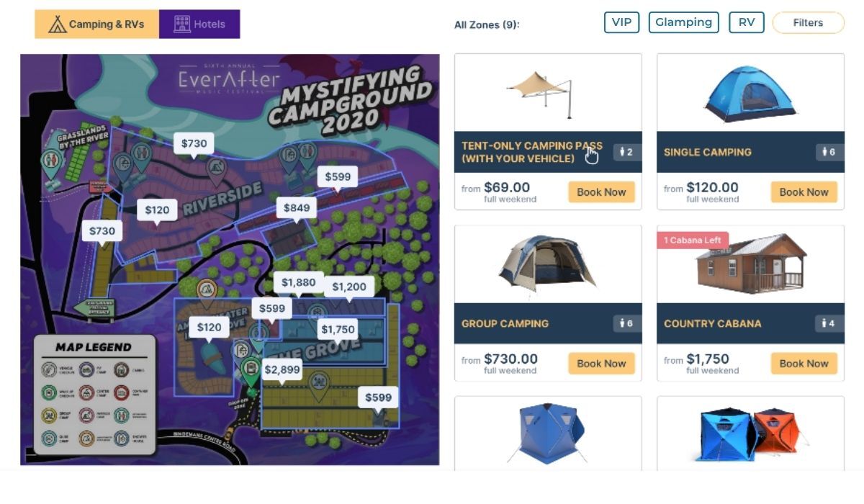This screenshot has width=864, height=504.
Task: Click the hotel building icon
Action: click(182, 24)
